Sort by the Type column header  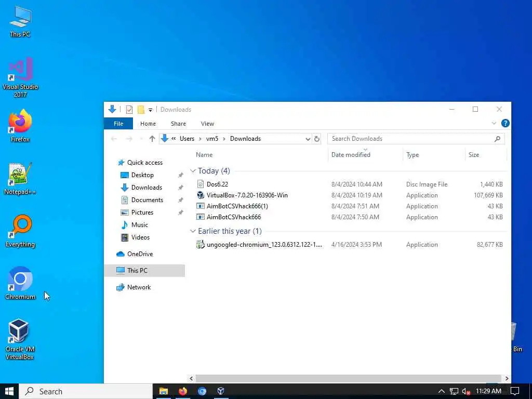click(413, 155)
